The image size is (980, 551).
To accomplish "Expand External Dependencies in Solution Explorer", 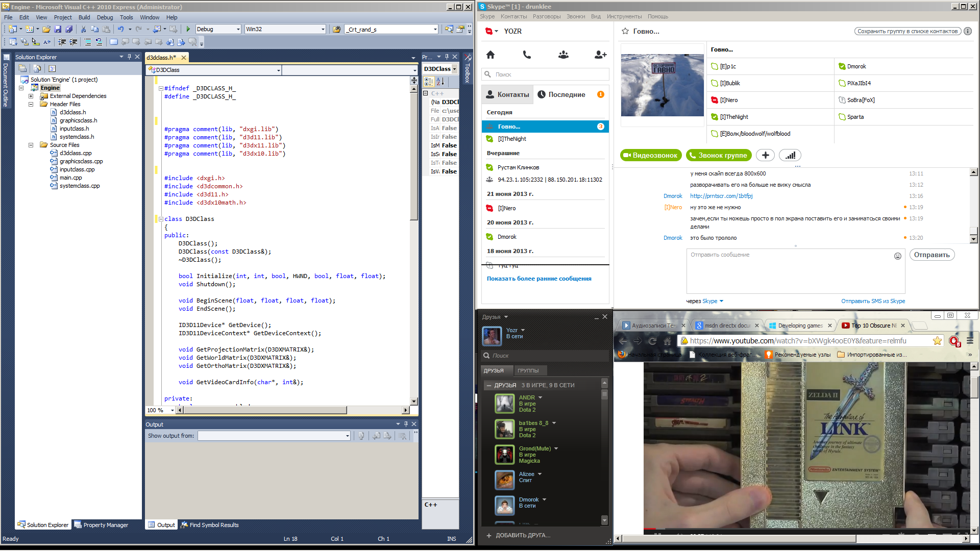I will coord(31,96).
